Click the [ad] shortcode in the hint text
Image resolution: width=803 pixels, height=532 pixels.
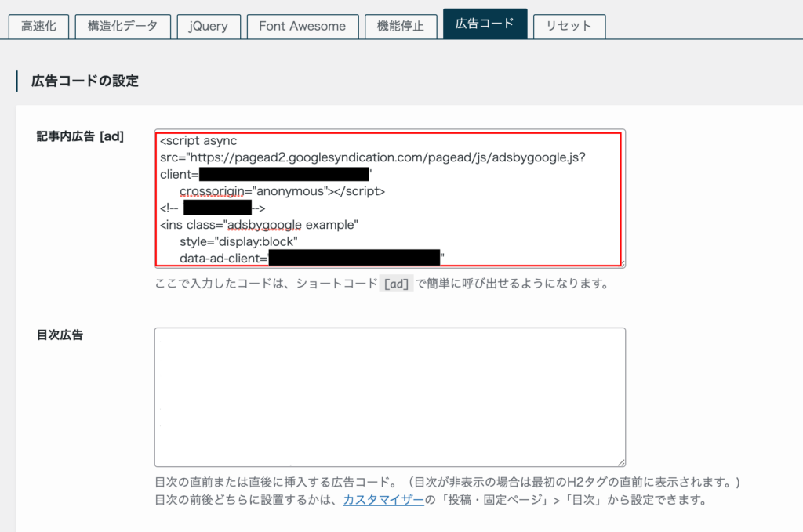pyautogui.click(x=396, y=284)
